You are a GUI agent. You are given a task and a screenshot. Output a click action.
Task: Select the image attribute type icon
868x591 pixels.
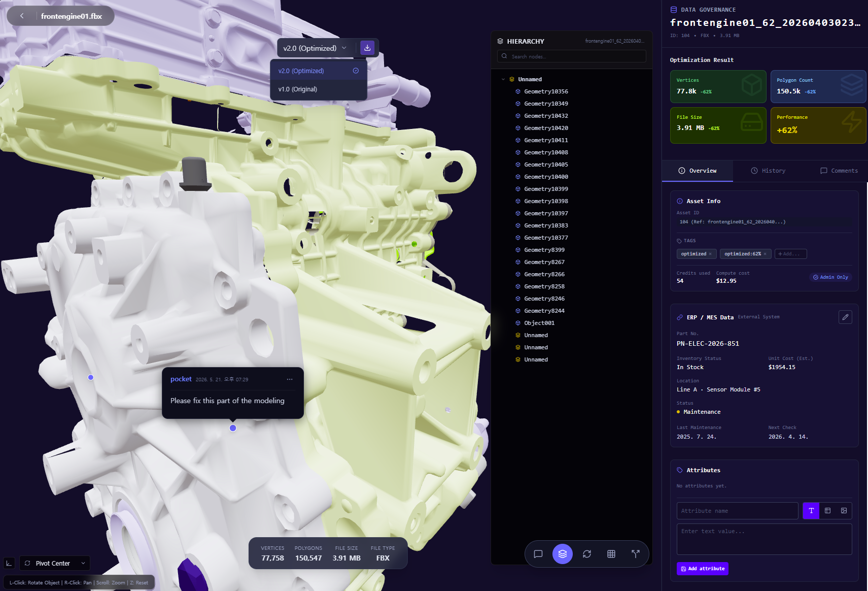tap(844, 511)
